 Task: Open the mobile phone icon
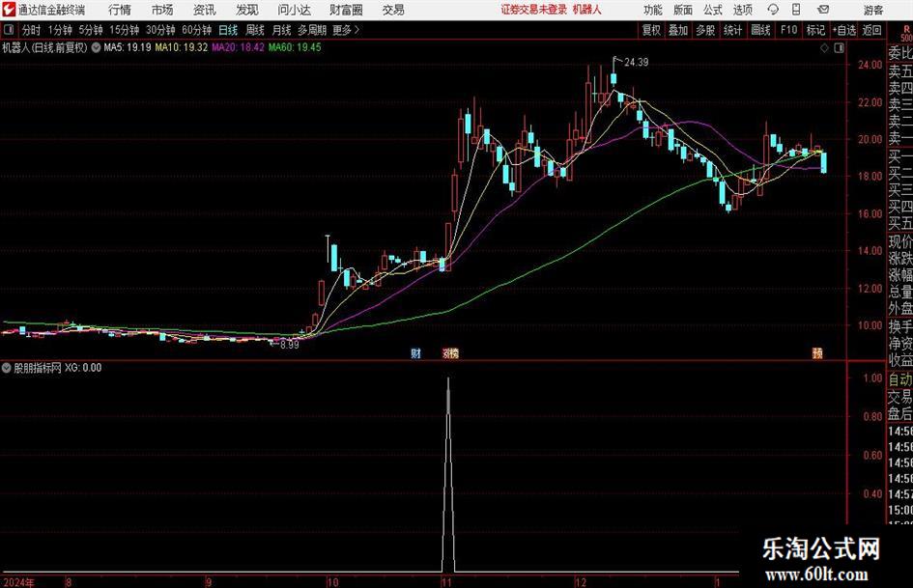click(796, 10)
